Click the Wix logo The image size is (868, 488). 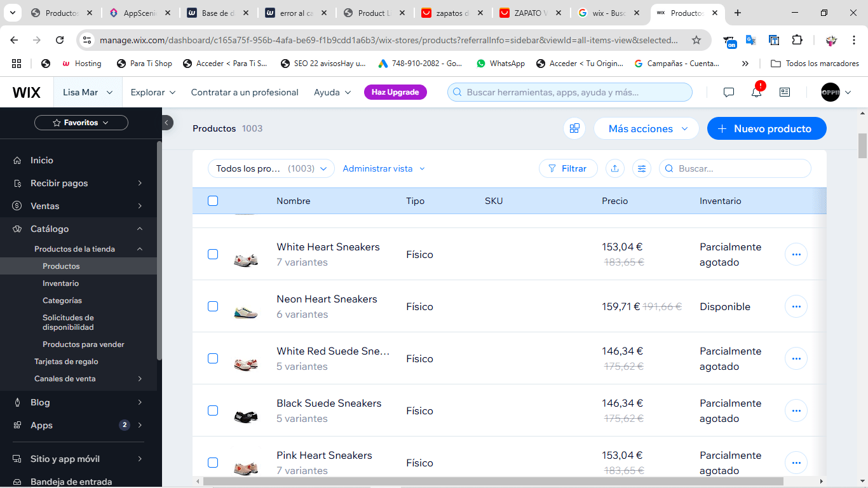[x=27, y=92]
